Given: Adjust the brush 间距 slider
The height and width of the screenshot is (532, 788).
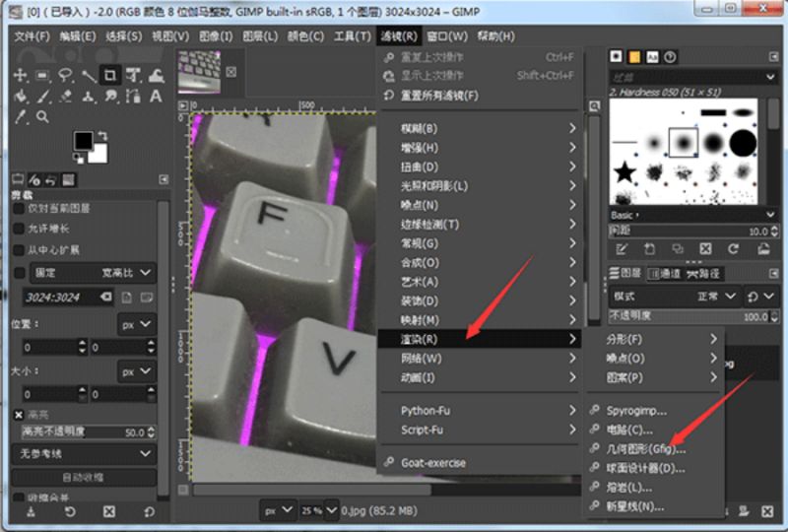Looking at the screenshot, I should (x=688, y=232).
